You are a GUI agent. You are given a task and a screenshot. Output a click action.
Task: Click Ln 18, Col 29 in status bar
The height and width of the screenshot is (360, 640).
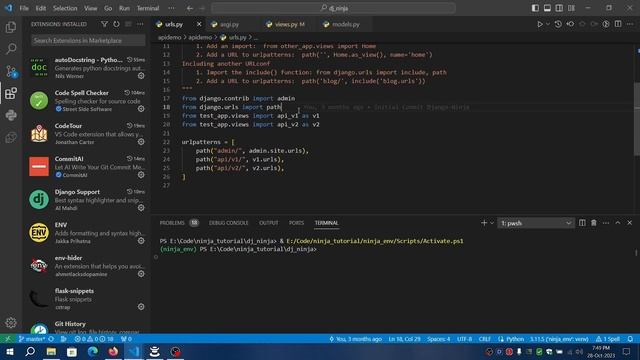point(404,339)
